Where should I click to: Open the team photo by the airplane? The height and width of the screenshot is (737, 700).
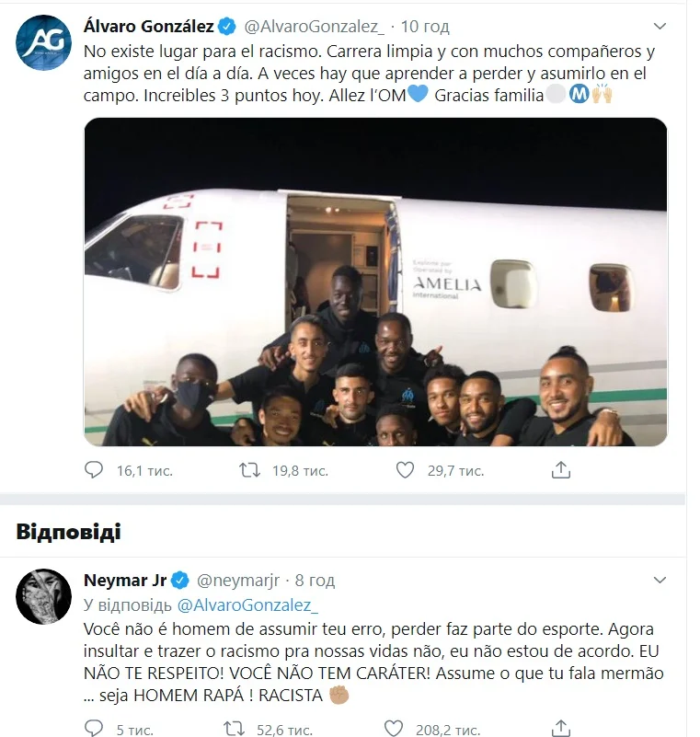(x=375, y=282)
